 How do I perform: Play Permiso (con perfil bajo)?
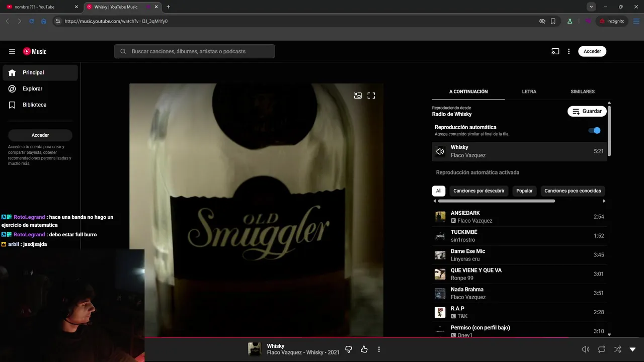(519, 330)
